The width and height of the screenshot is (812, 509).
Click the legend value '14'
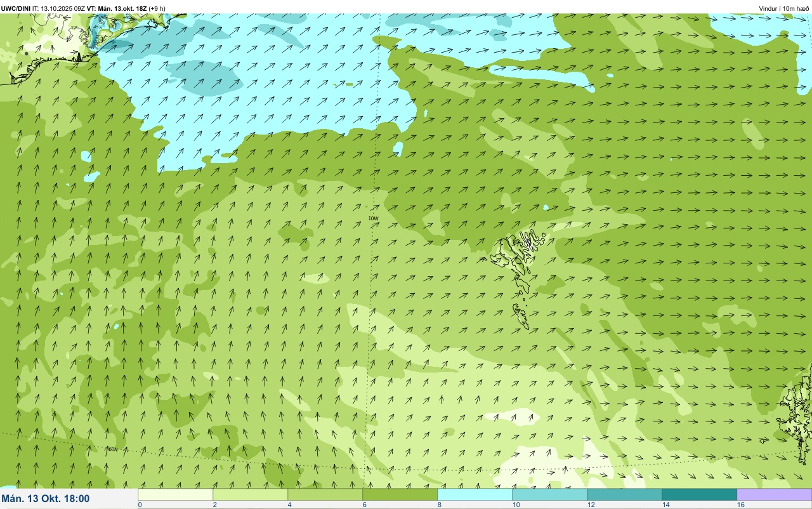tap(665, 505)
